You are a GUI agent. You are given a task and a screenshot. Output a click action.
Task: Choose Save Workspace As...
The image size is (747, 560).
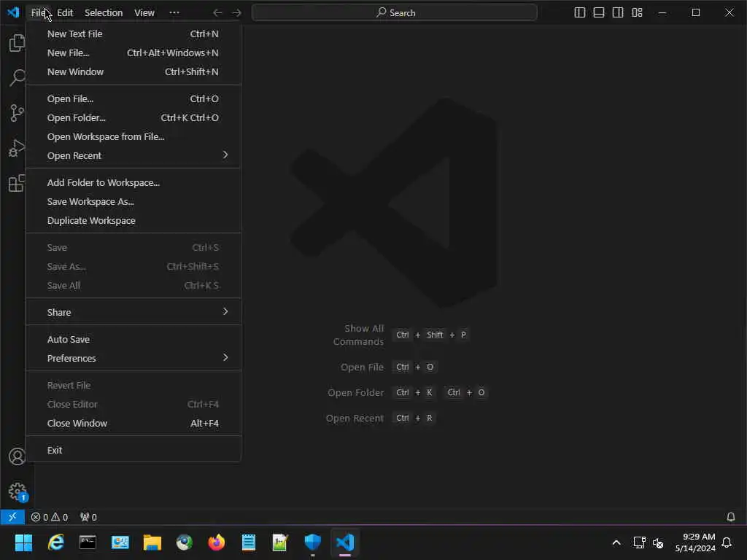pos(133,201)
